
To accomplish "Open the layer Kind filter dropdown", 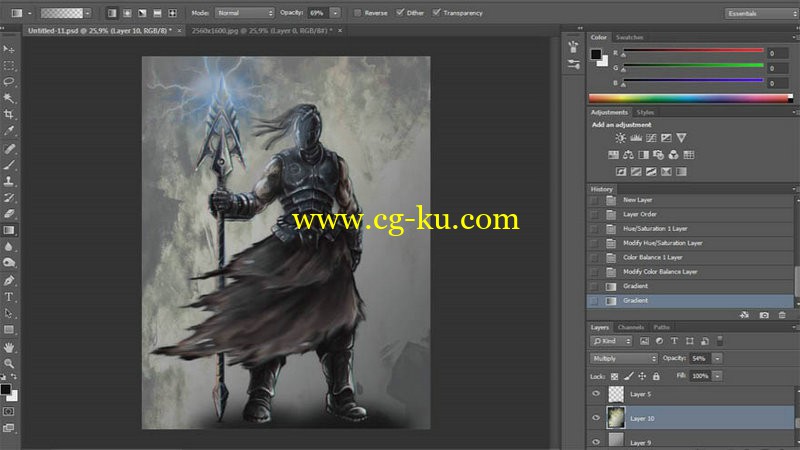I will 611,341.
